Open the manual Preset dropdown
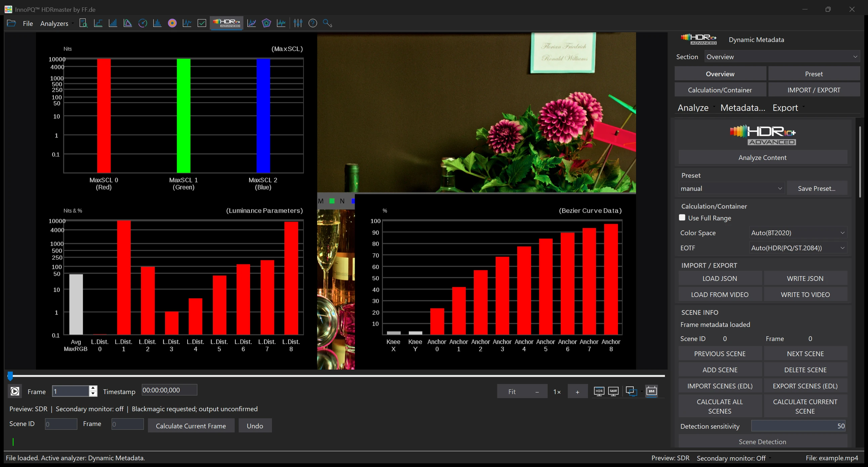The height and width of the screenshot is (467, 868). coord(731,188)
